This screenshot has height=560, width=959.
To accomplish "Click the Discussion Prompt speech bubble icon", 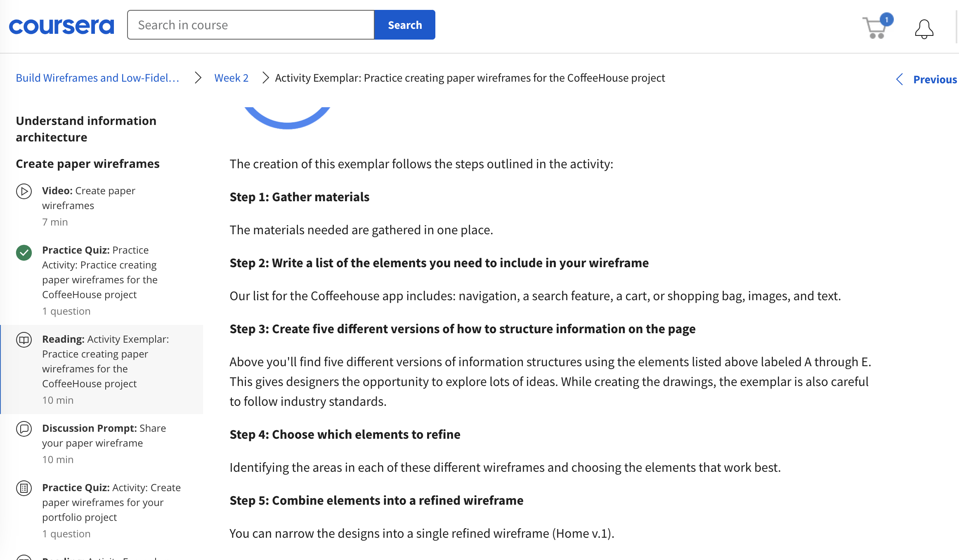I will click(x=24, y=429).
